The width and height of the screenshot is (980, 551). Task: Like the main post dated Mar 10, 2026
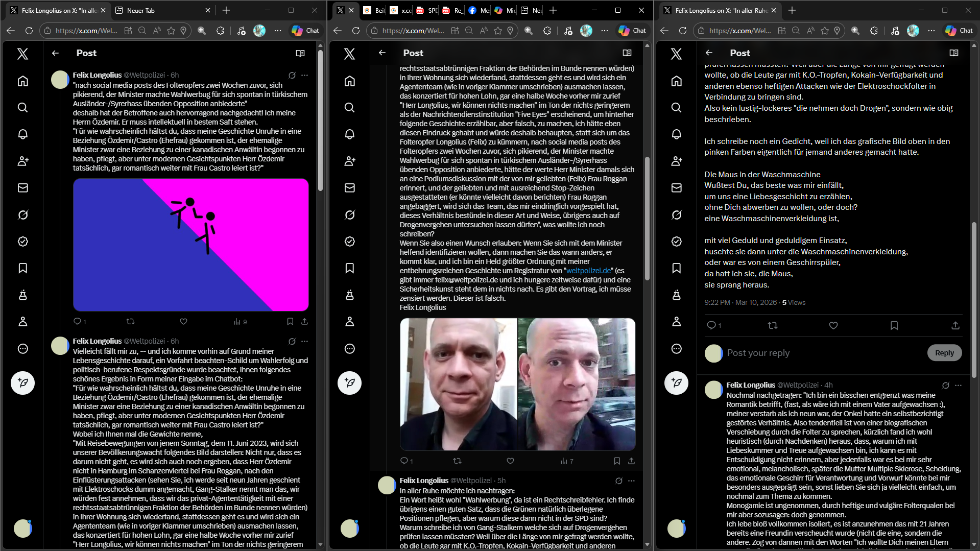click(833, 326)
